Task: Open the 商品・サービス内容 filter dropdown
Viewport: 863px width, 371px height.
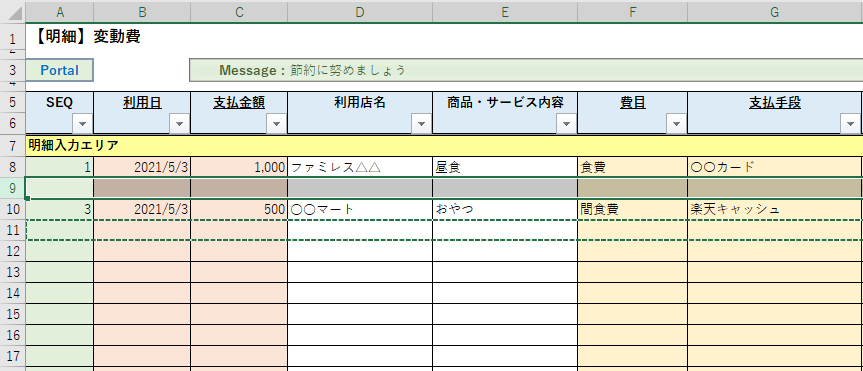Action: (x=566, y=124)
